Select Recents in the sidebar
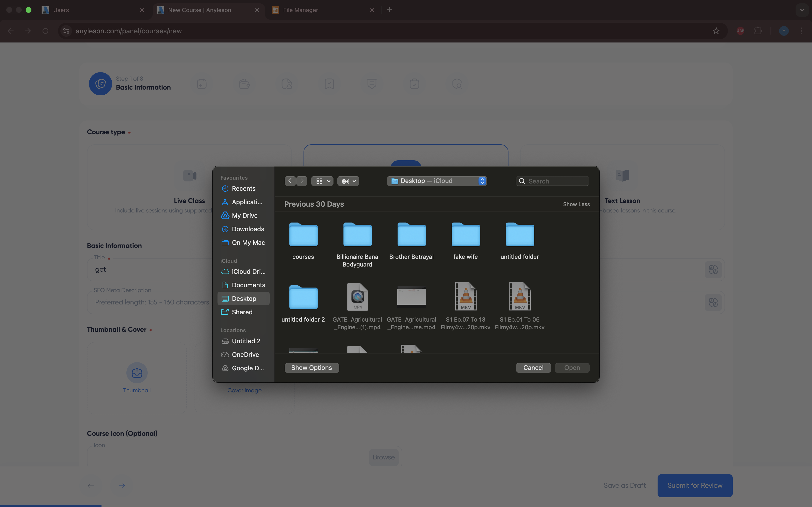Image resolution: width=812 pixels, height=507 pixels. (243, 189)
